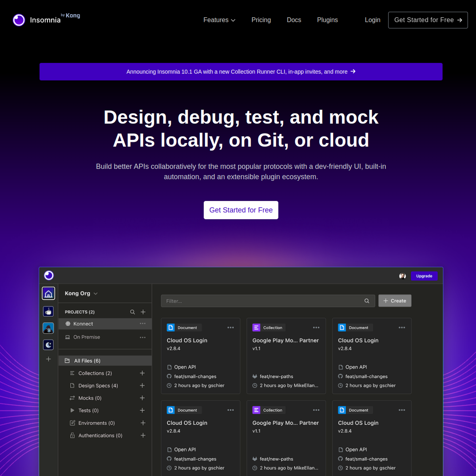The image size is (476, 476).
Task: Search projects with the magnifier icon
Action: (133, 312)
